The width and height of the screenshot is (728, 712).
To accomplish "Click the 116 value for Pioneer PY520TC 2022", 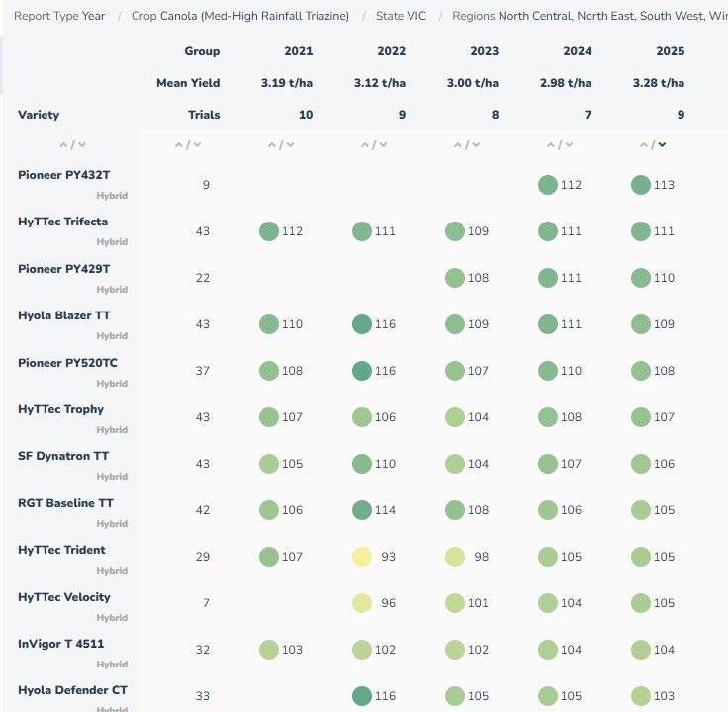I will 385,371.
